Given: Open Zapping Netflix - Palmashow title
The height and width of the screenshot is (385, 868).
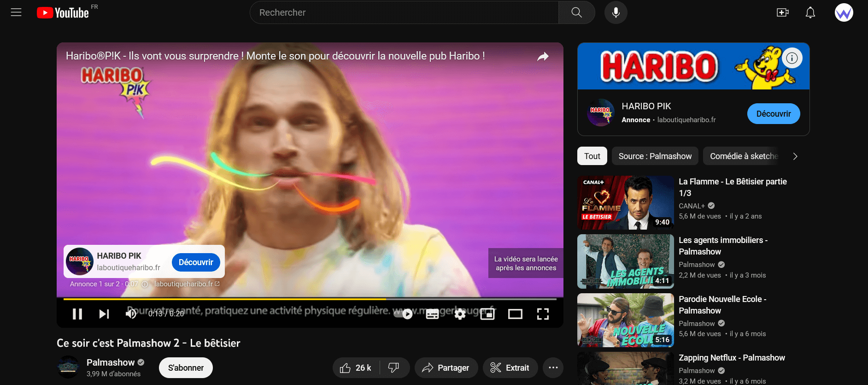Looking at the screenshot, I should (x=732, y=358).
